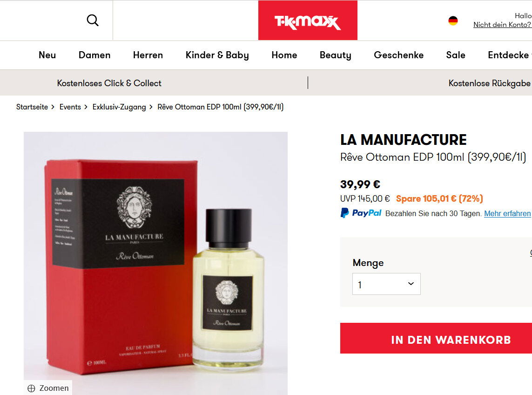
Task: Open the Geschenke menu
Action: (399, 55)
